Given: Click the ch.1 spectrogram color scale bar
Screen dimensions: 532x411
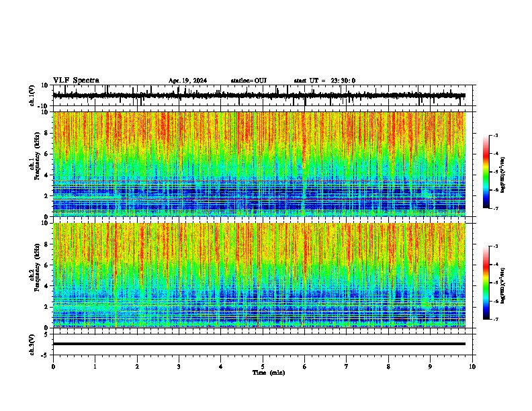Looking at the screenshot, I should click(x=486, y=172).
